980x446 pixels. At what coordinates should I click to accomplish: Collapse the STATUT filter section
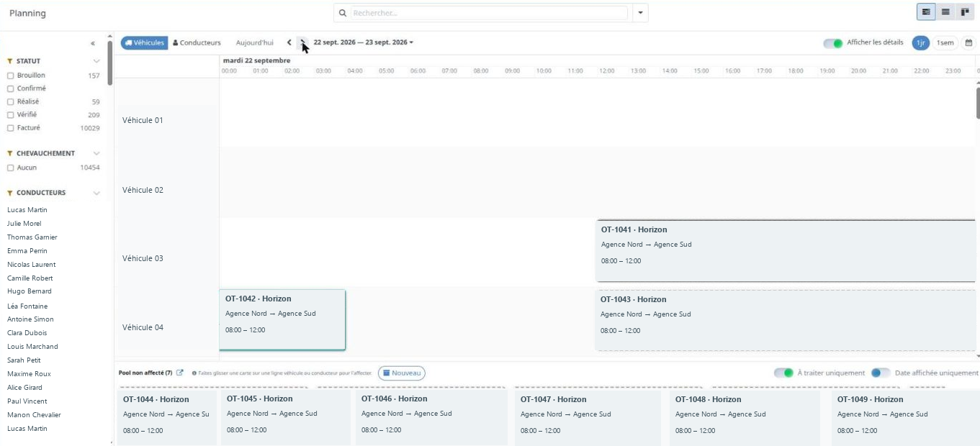[96, 61]
